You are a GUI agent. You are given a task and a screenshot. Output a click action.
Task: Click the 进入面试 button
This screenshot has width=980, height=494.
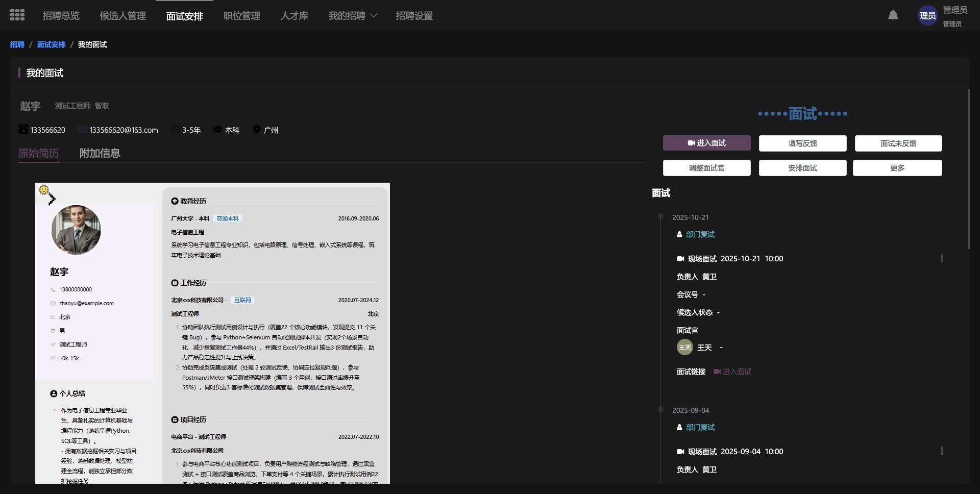pyautogui.click(x=706, y=143)
